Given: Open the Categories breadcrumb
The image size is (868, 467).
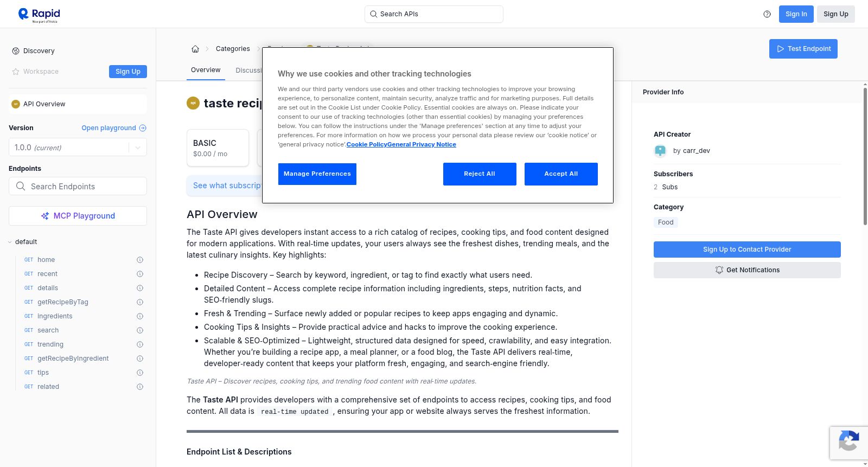Looking at the screenshot, I should 233,49.
